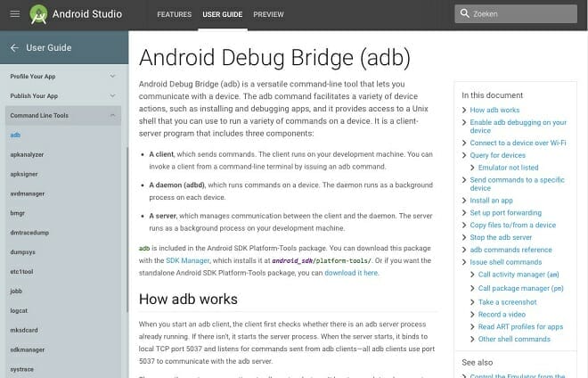The image size is (588, 378).
Task: Open Call package manager (pm) link
Action: click(521, 288)
